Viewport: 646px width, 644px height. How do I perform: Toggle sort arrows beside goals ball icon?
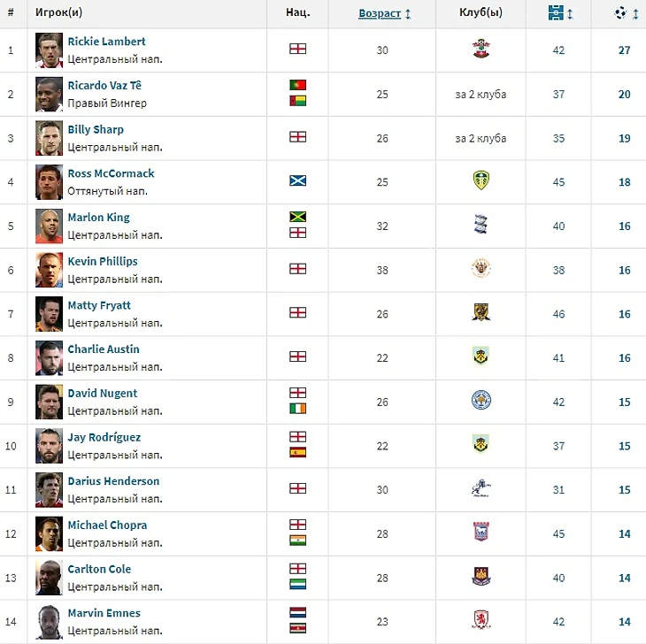click(635, 14)
